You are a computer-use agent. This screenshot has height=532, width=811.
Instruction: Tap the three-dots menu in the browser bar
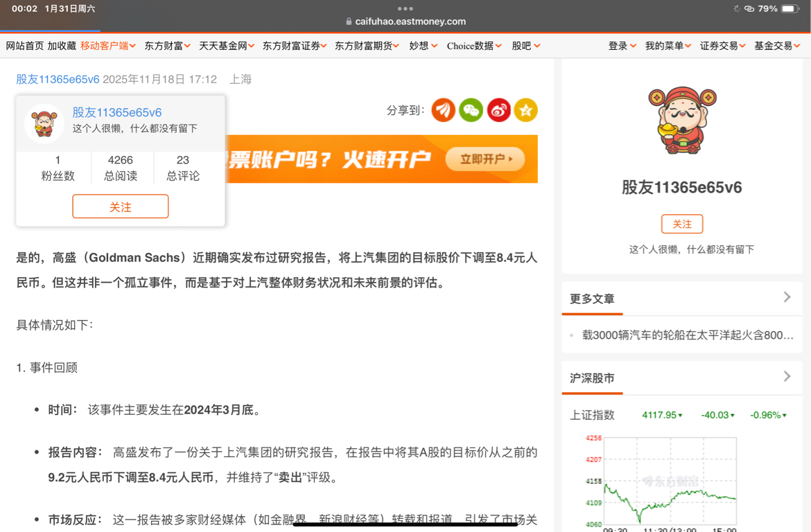(405, 8)
